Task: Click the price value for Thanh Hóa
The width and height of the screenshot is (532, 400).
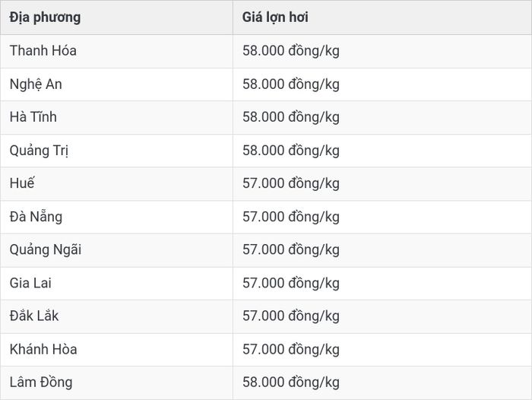Action: [291, 51]
